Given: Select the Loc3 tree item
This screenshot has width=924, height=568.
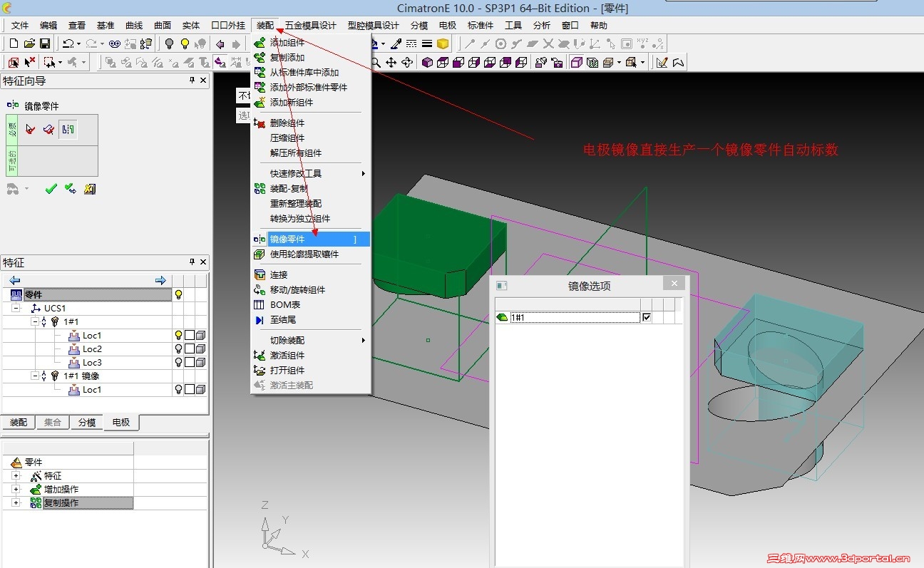Looking at the screenshot, I should point(92,362).
